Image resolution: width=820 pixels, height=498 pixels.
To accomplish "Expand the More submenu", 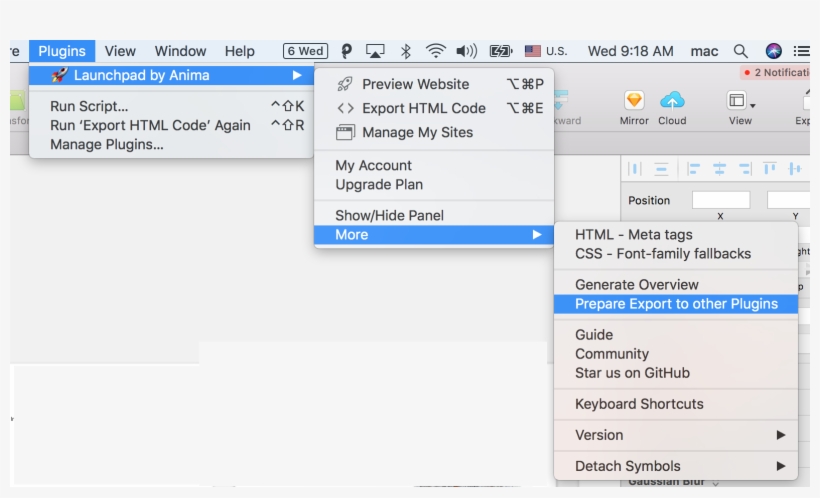I will pyautogui.click(x=434, y=235).
